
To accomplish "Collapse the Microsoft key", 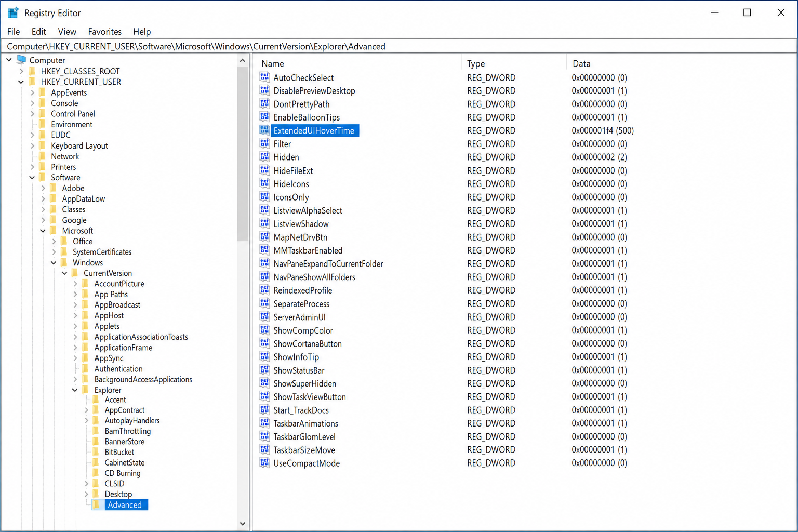I will coord(43,231).
